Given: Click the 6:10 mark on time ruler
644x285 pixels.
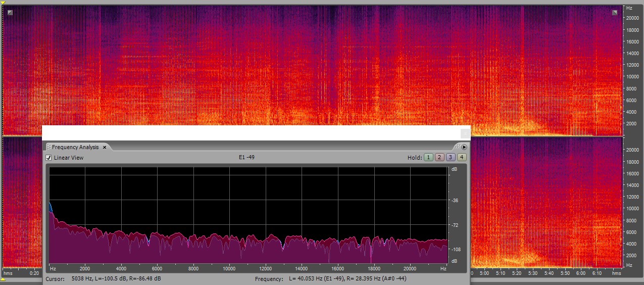Looking at the screenshot, I should point(597,273).
